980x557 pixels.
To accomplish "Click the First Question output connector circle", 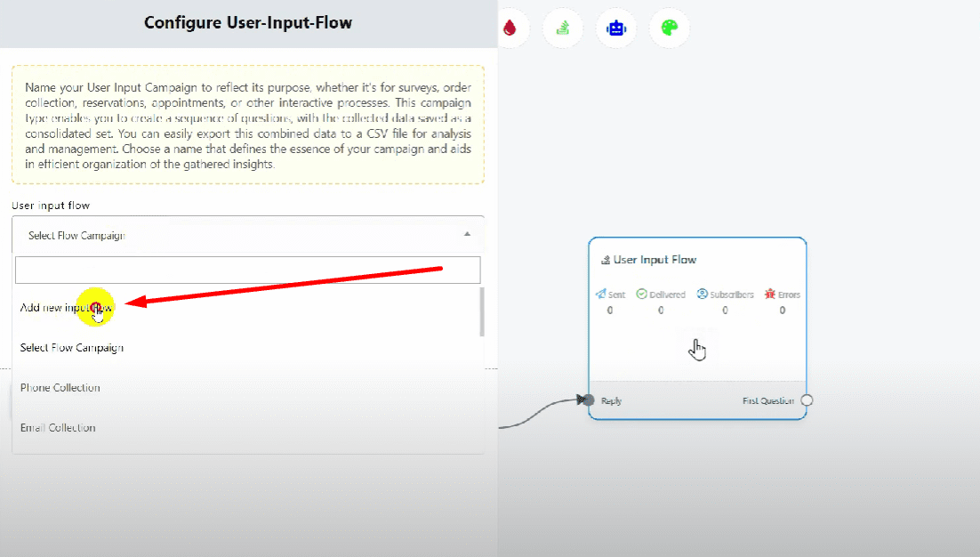I will coord(807,400).
